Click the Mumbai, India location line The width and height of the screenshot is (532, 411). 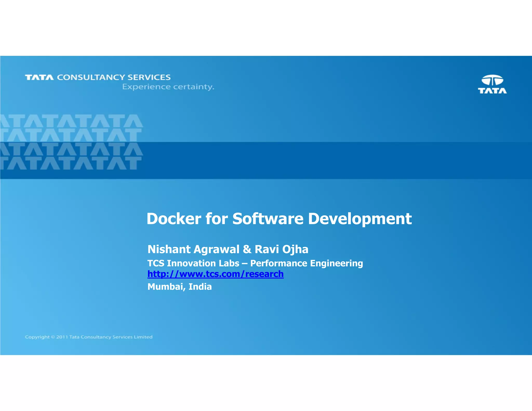[x=179, y=287]
